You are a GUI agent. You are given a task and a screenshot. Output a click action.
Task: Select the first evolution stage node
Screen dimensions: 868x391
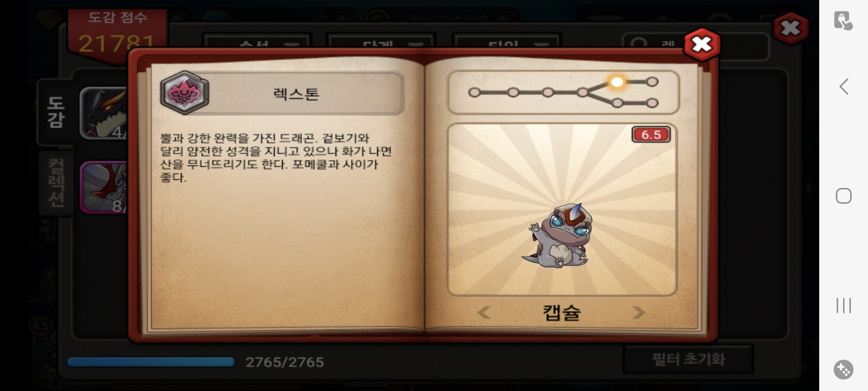pyautogui.click(x=474, y=93)
